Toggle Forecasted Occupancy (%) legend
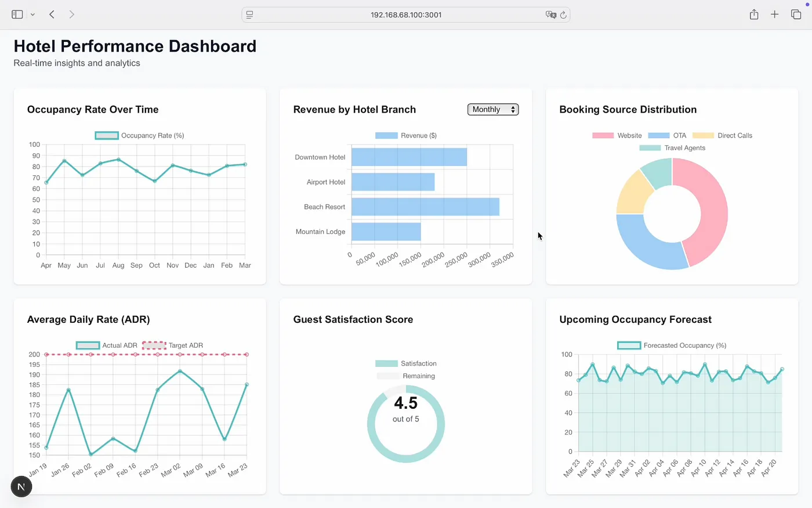Screen dimensions: 812x508 672,345
